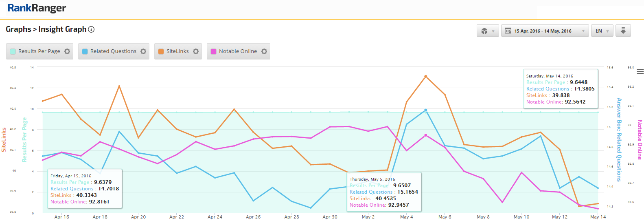Screen dimensions: 644x223
Task: Click the SiteLinks gear icon
Action: 196,51
